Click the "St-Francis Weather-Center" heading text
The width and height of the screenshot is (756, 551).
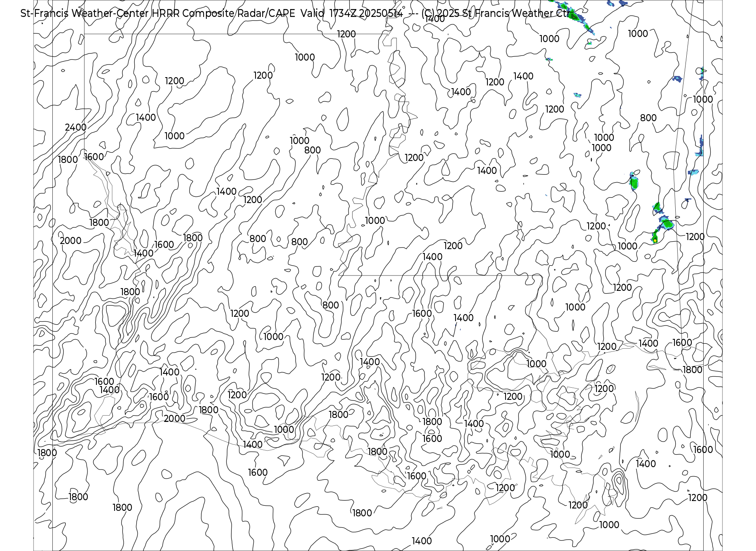click(85, 13)
